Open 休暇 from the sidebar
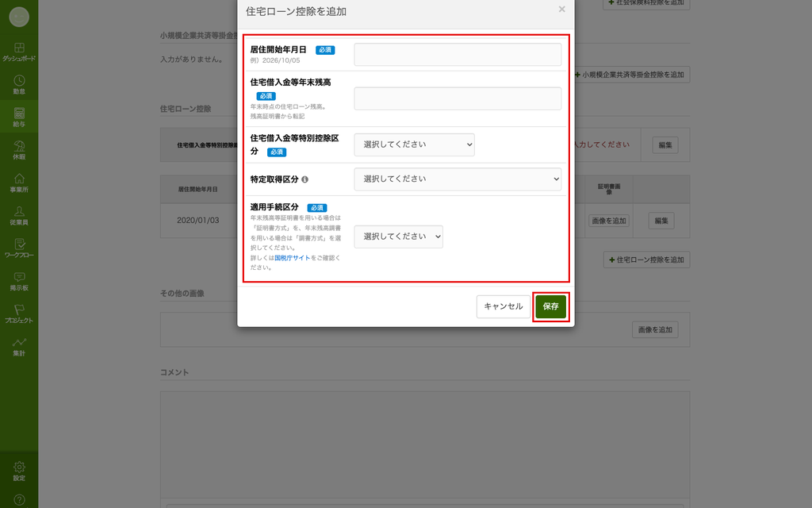 point(19,150)
